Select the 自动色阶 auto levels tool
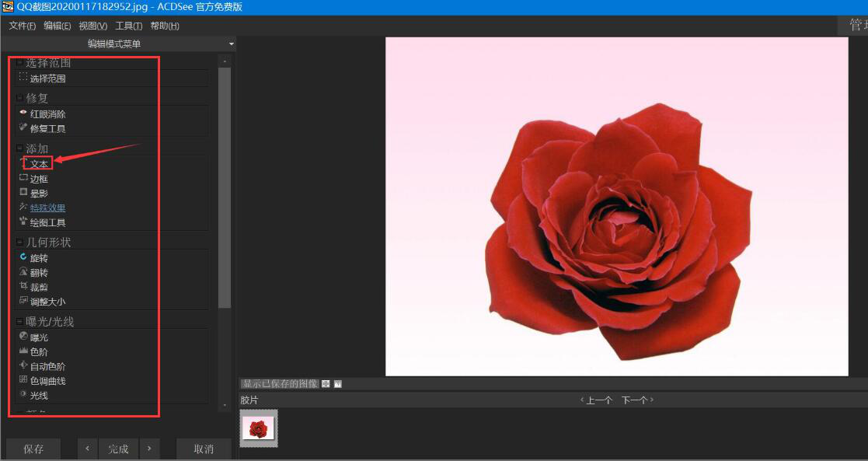868x461 pixels. pos(47,366)
